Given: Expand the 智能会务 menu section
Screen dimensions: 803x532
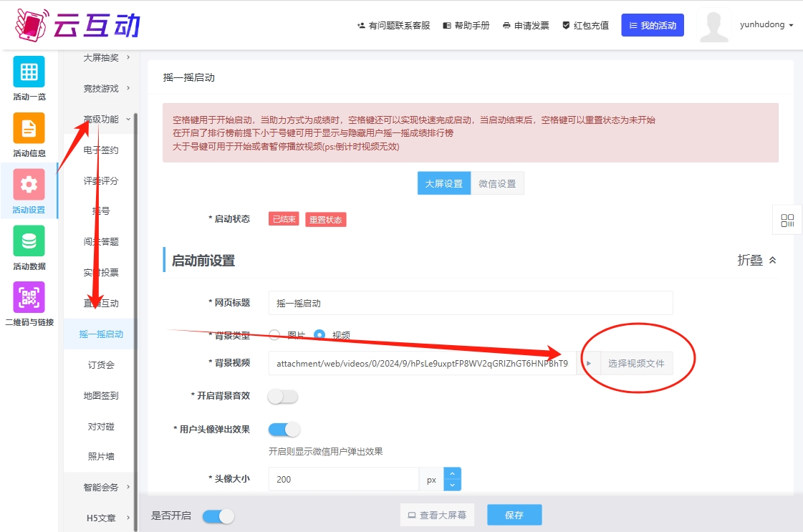Looking at the screenshot, I should pos(107,488).
